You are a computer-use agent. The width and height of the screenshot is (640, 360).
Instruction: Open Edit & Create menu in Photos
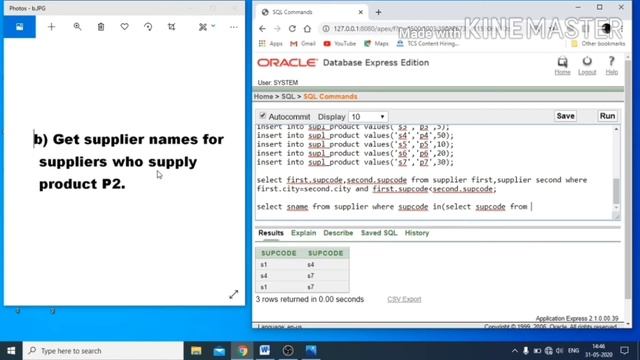pyautogui.click(x=207, y=27)
